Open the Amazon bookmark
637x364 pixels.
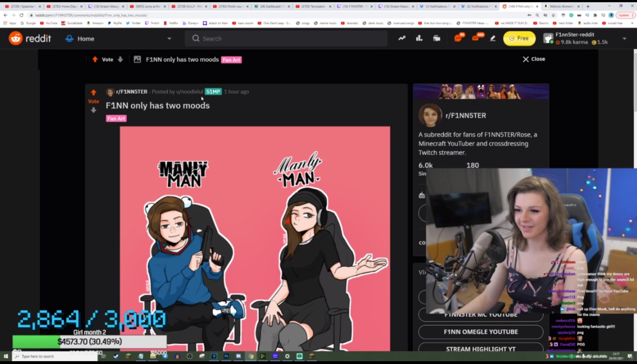95,23
